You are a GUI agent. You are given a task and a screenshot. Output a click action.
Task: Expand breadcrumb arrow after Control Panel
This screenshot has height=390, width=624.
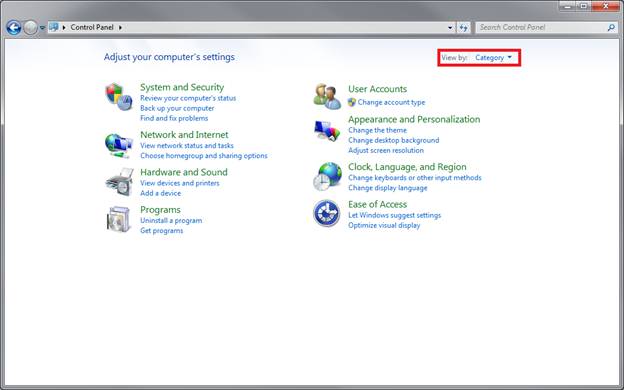point(120,27)
